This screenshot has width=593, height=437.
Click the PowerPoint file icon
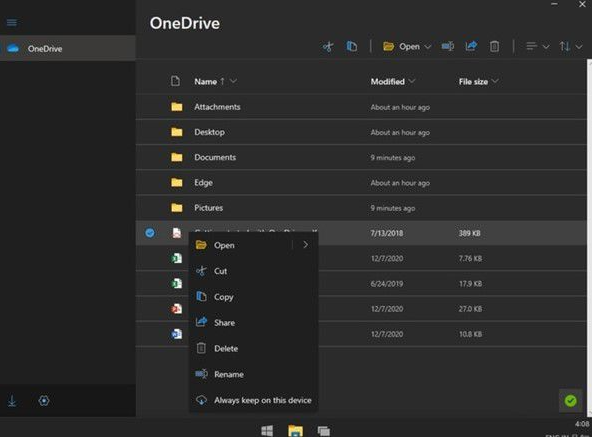coord(177,309)
